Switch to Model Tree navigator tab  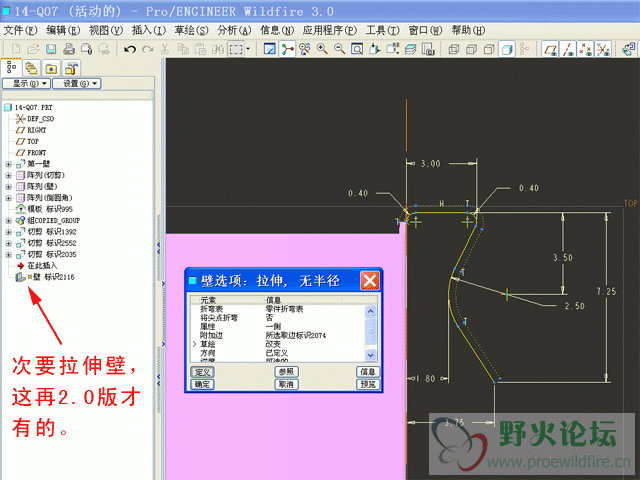[11, 68]
